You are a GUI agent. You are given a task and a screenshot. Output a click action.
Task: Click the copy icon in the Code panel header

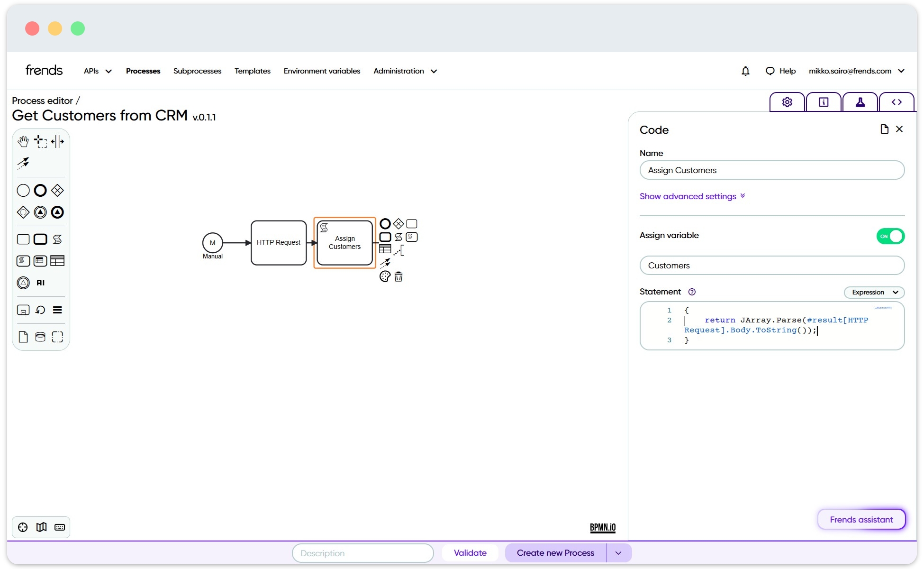coord(884,128)
